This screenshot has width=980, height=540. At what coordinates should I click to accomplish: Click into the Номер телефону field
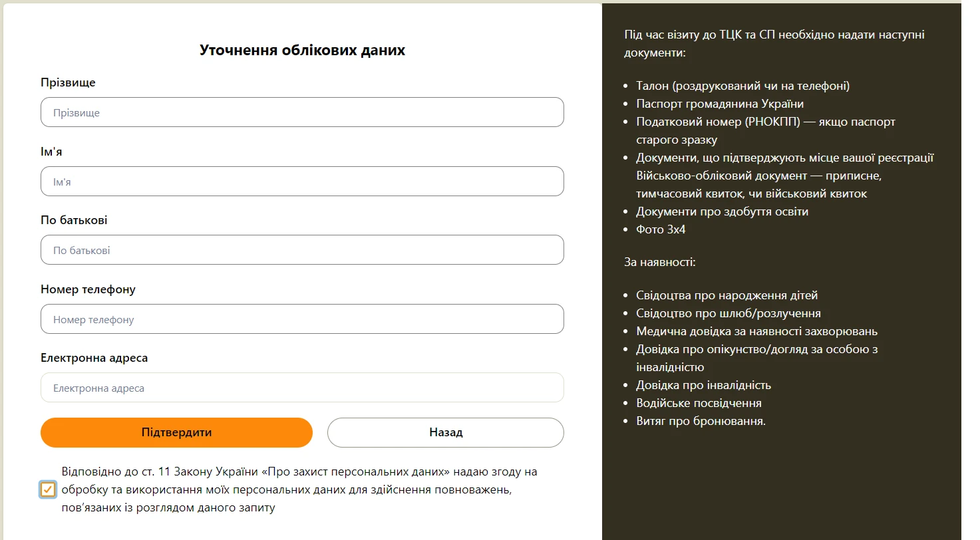click(302, 319)
